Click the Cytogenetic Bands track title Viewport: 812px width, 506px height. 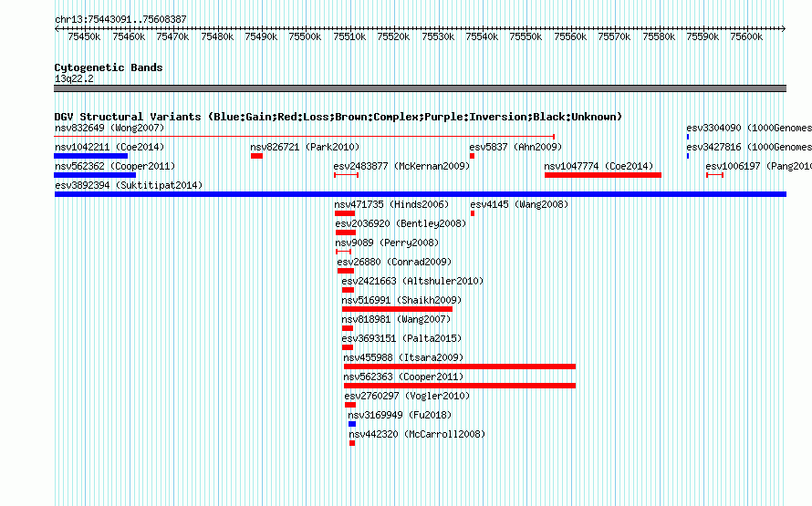pyautogui.click(x=109, y=67)
